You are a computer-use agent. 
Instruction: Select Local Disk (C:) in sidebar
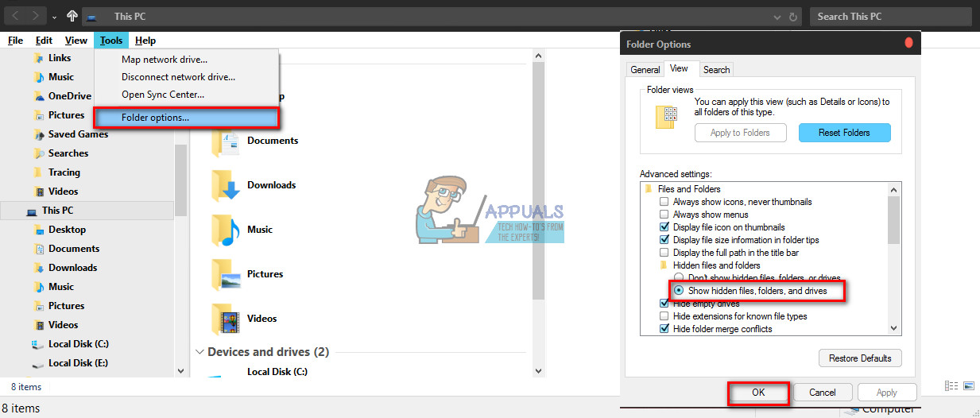(x=70, y=344)
